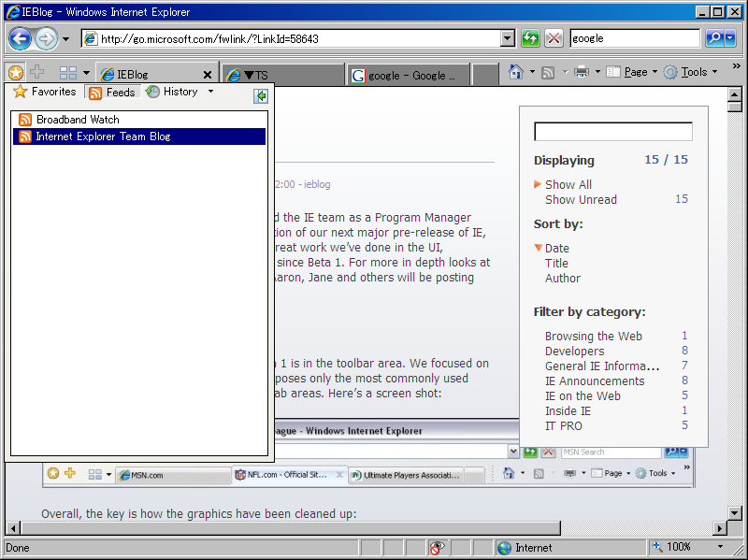Click the Forward arrow button
The width and height of the screenshot is (748, 560).
click(x=46, y=38)
